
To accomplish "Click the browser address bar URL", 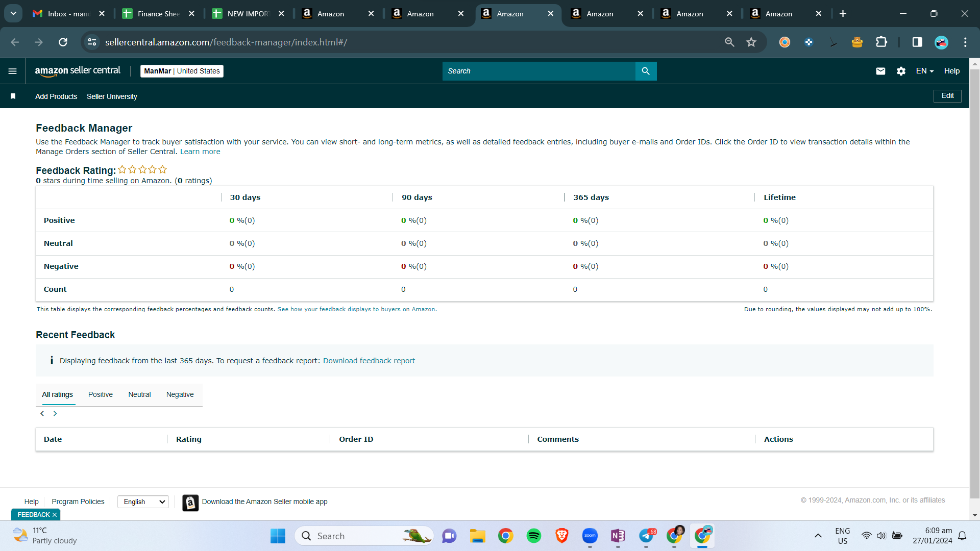I will pyautogui.click(x=226, y=42).
